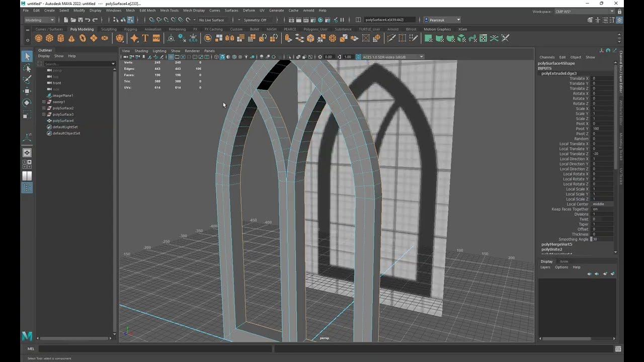Open the Channels menu in Channel Box
Screen dimensions: 644x362
point(547,57)
